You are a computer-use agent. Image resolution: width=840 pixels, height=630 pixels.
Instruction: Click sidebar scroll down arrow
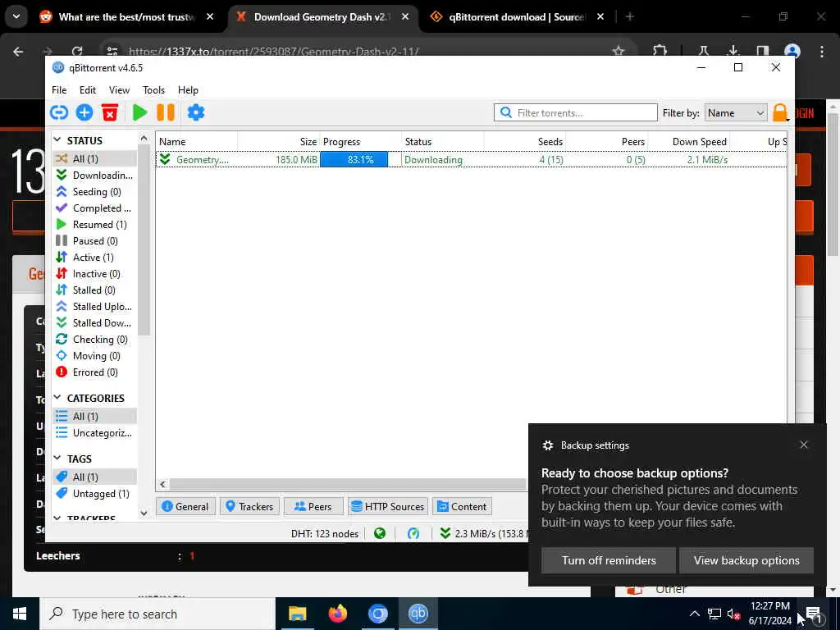tap(144, 514)
